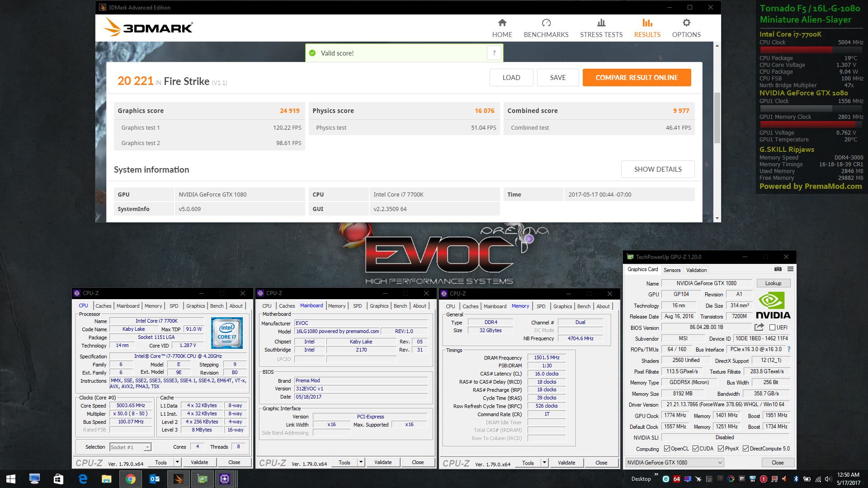Image resolution: width=868 pixels, height=488 pixels.
Task: Click the Show Details button
Action: pos(657,169)
